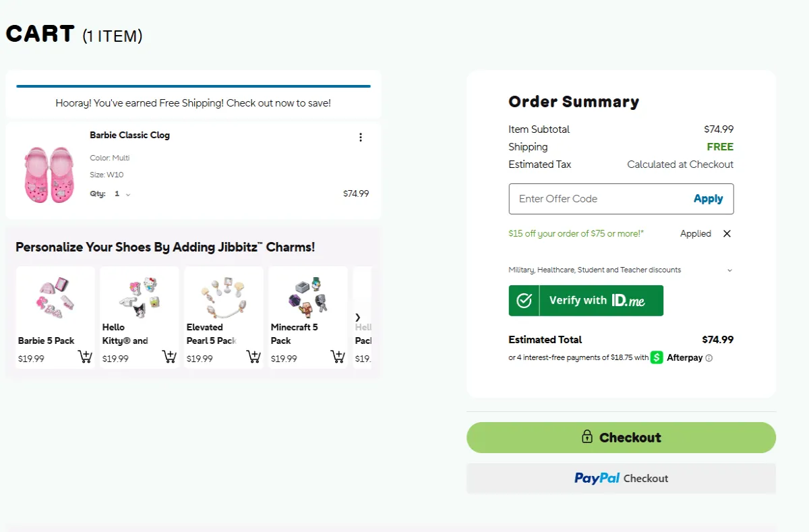
Task: Click the Afterpay logo in the summary
Action: click(681, 357)
